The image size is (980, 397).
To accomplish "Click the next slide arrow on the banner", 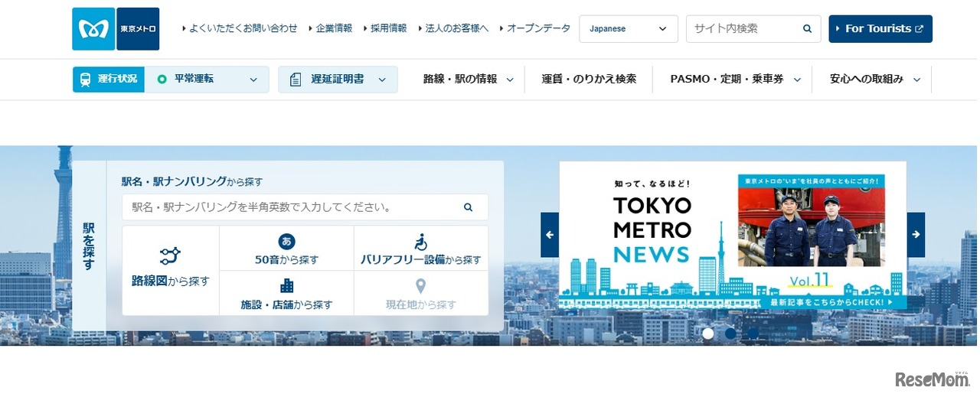I will click(x=916, y=235).
